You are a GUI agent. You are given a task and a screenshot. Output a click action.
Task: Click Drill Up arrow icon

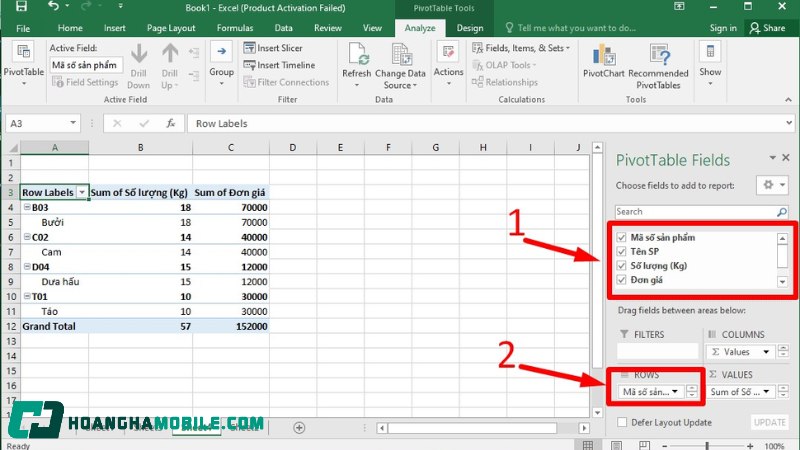(170, 54)
